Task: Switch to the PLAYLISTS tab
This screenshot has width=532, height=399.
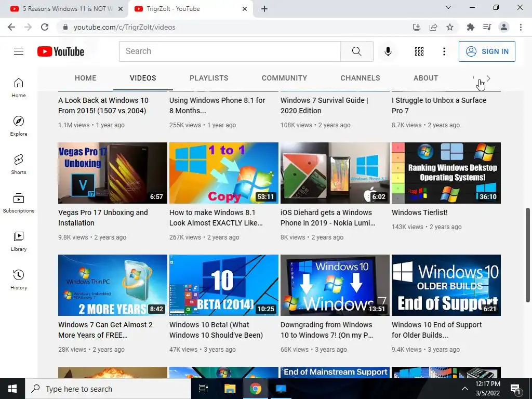Action: pos(209,78)
